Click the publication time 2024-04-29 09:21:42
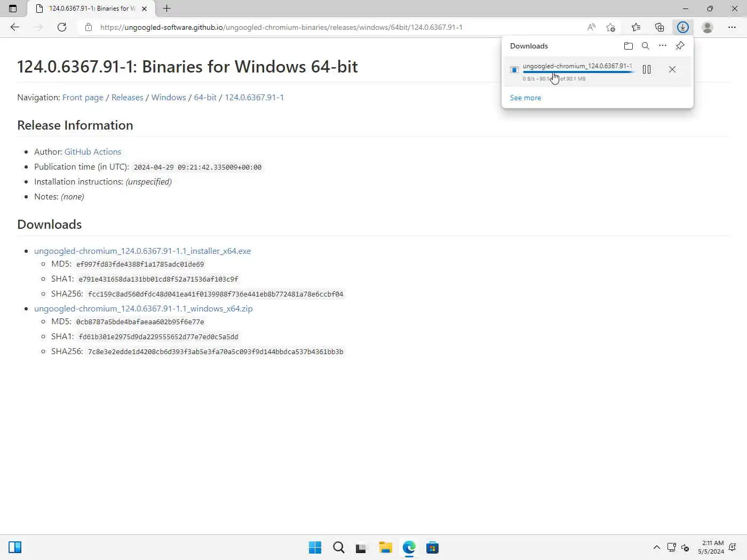 click(197, 167)
